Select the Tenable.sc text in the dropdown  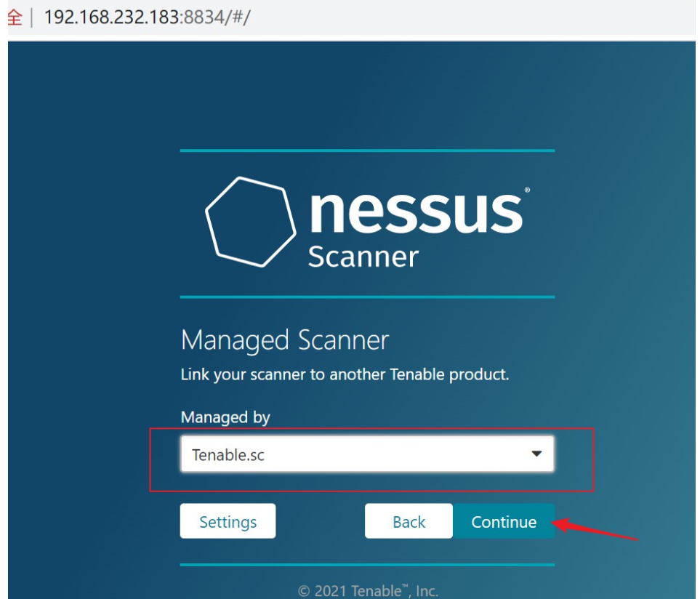click(x=228, y=455)
